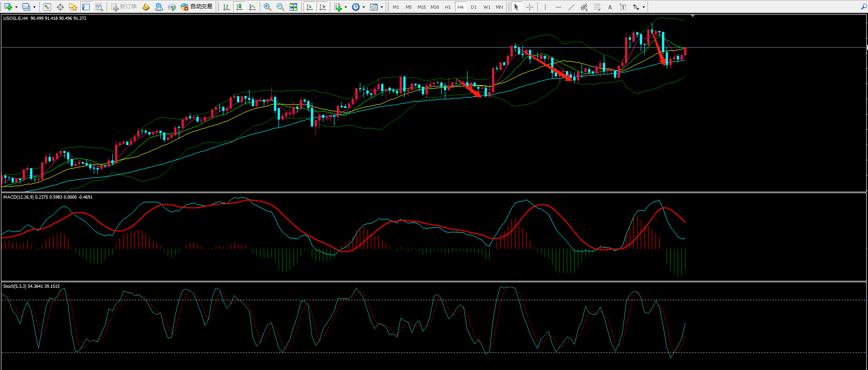Open the indicators list dropdown arrow
Image resolution: width=868 pixels, height=370 pixels.
pyautogui.click(x=346, y=7)
